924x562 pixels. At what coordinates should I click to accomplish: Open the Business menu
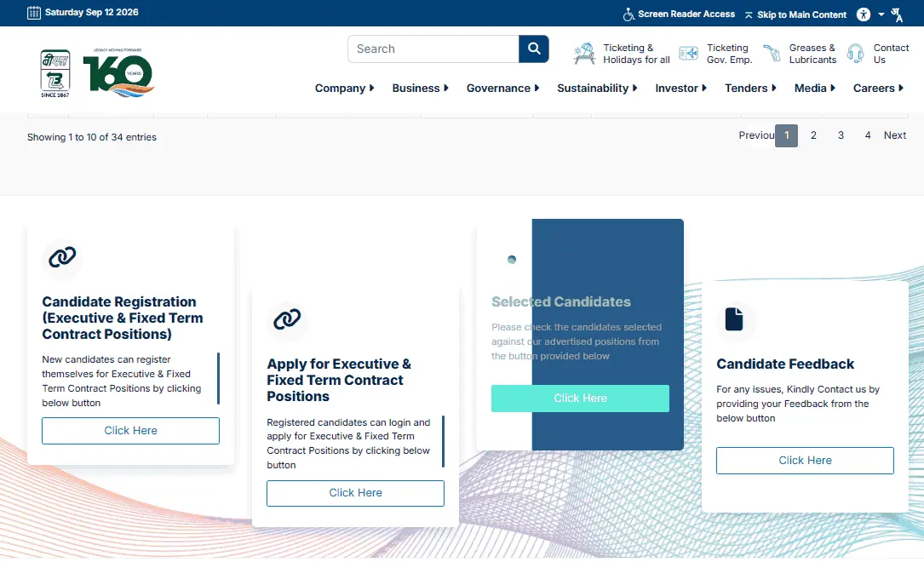[416, 88]
